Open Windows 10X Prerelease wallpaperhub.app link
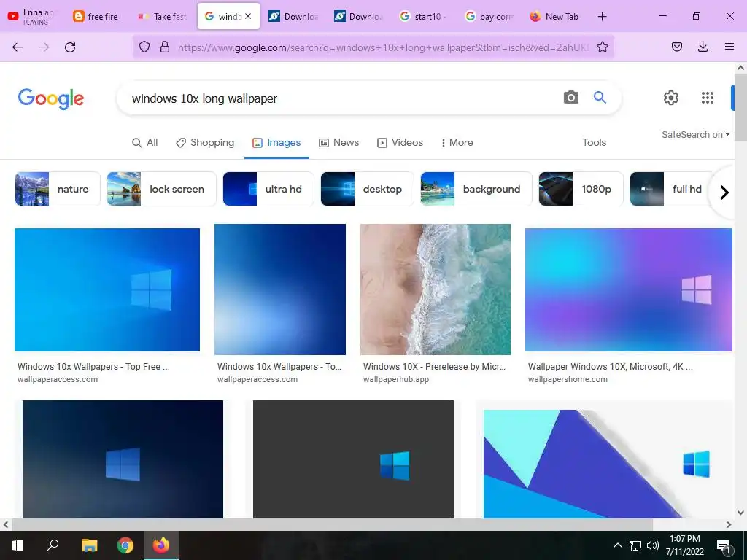Screen dimensions: 747x560 435,373
